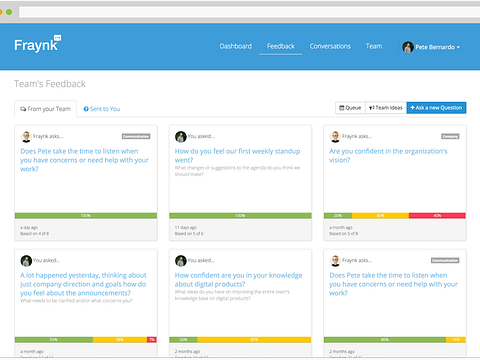Click the browser address bar

[249, 12]
